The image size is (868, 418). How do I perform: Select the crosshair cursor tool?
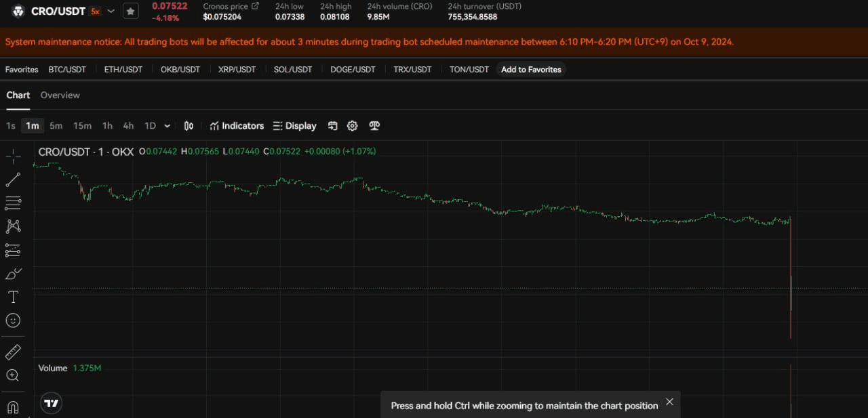pyautogui.click(x=13, y=156)
